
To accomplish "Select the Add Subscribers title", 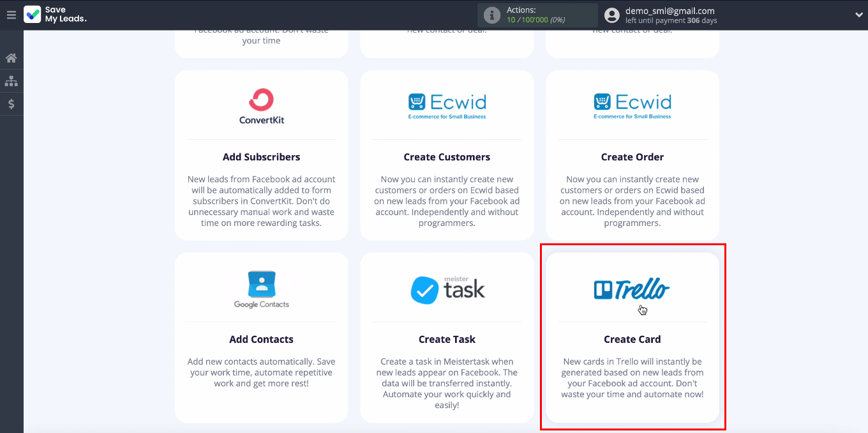I will 262,157.
